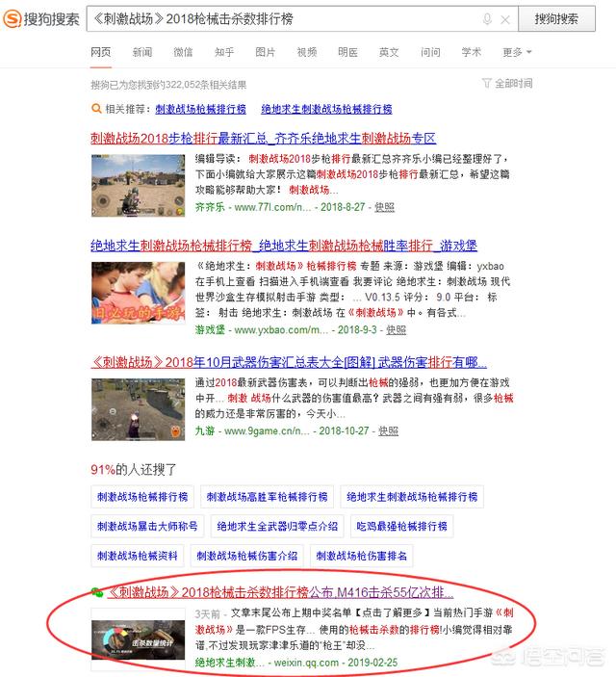The height and width of the screenshot is (677, 616).
Task: Click the 齐齐乐 source URL text
Action: 253,207
